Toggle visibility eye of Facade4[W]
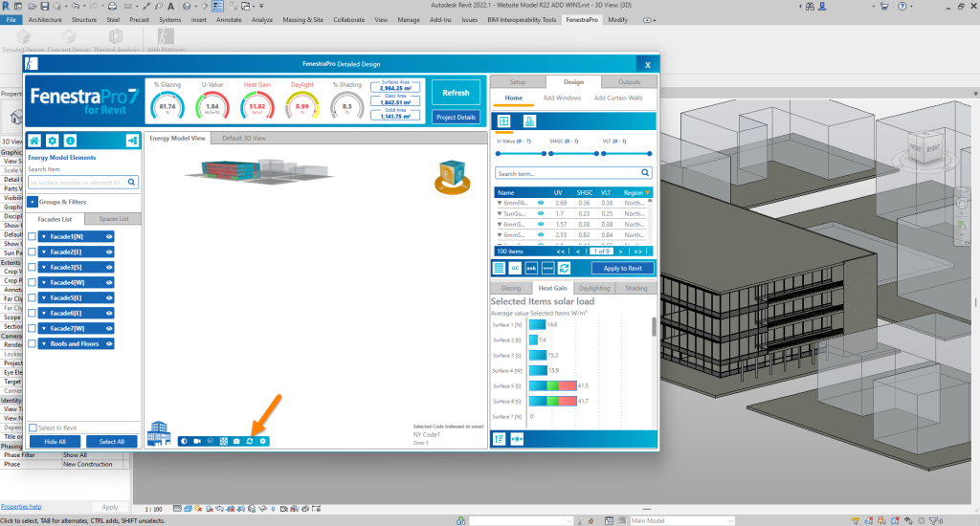 click(109, 282)
